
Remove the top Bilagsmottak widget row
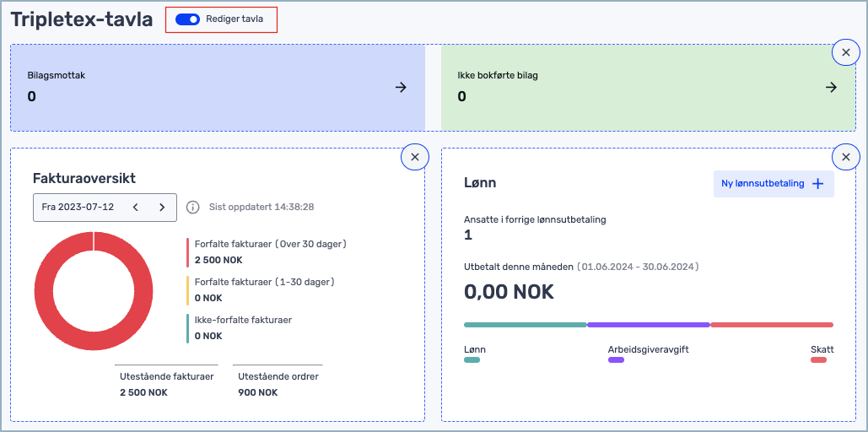[x=846, y=52]
